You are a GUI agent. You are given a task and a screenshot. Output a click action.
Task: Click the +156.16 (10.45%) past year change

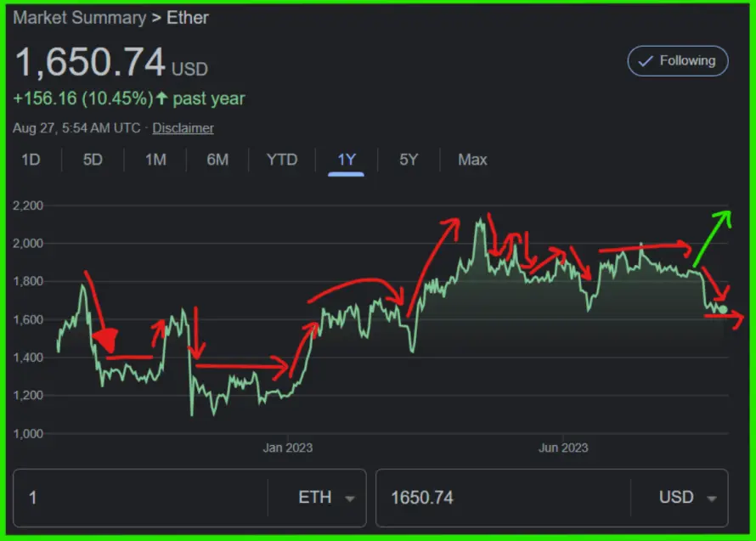pos(129,99)
